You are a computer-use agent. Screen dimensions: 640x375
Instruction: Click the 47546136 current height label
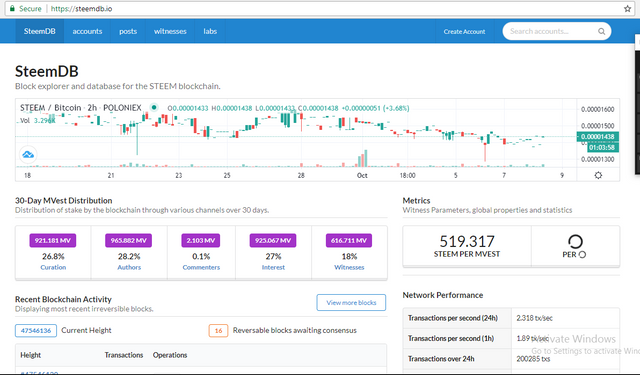[36, 331]
